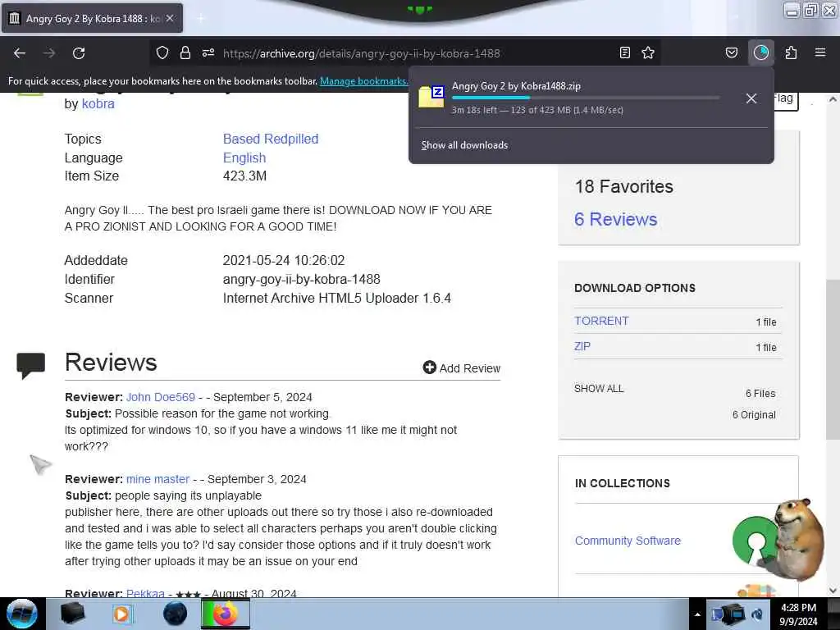
Task: Open the black folder taskbar icon
Action: (x=72, y=614)
